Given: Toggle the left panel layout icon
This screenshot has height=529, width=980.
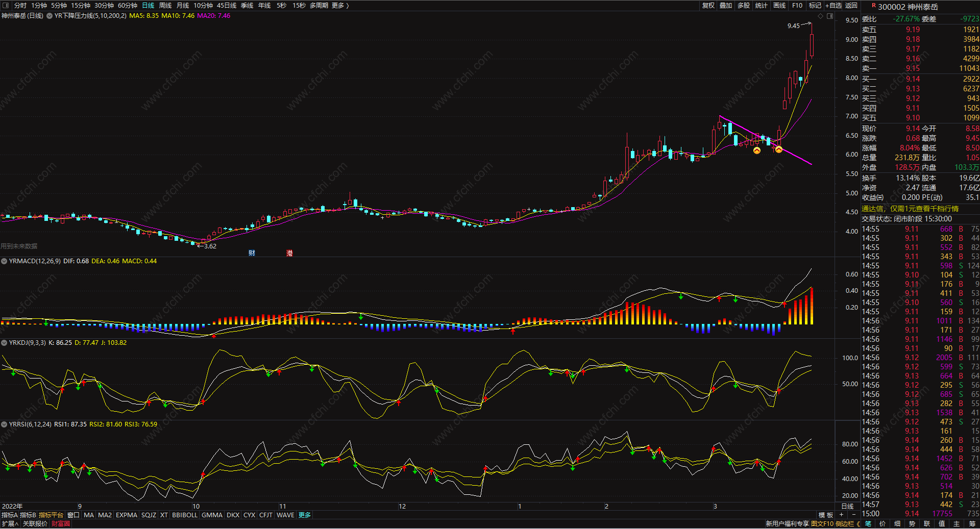Looking at the screenshot, I should click(6, 5).
